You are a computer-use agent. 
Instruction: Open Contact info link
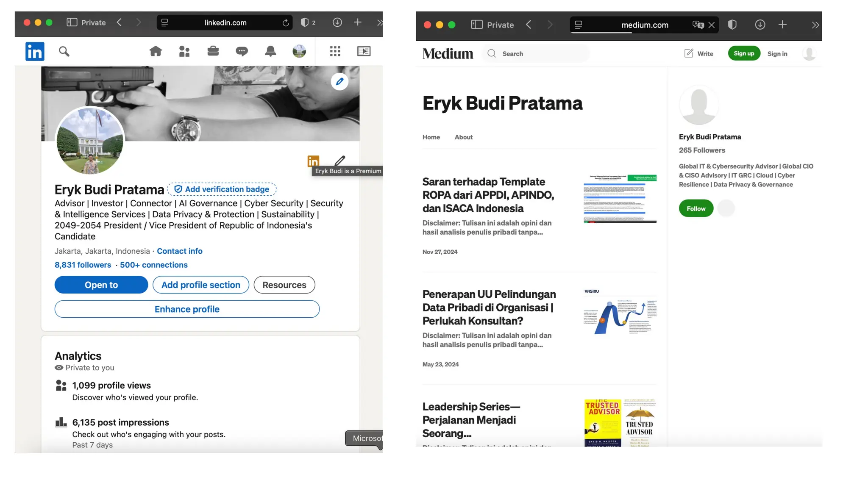180,251
